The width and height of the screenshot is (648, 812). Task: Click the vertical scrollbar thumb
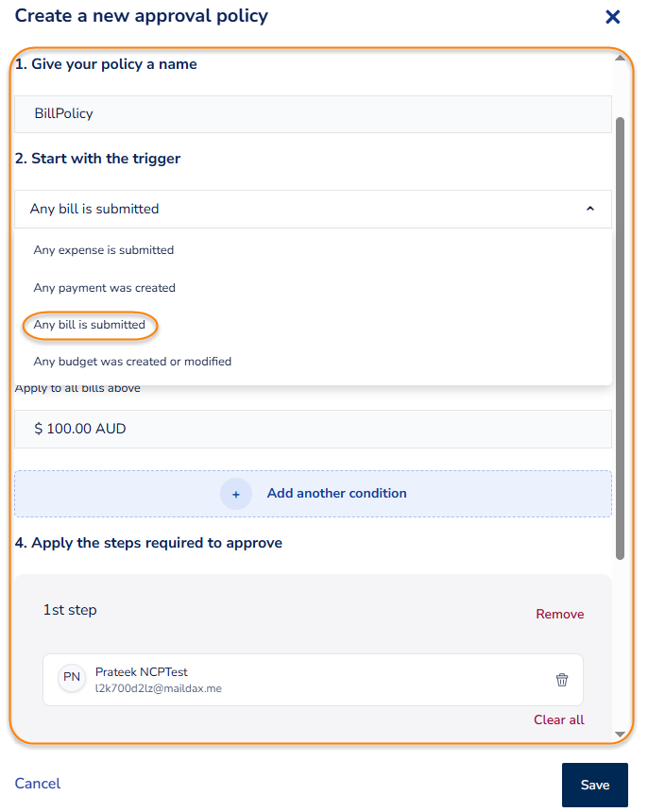(620, 330)
